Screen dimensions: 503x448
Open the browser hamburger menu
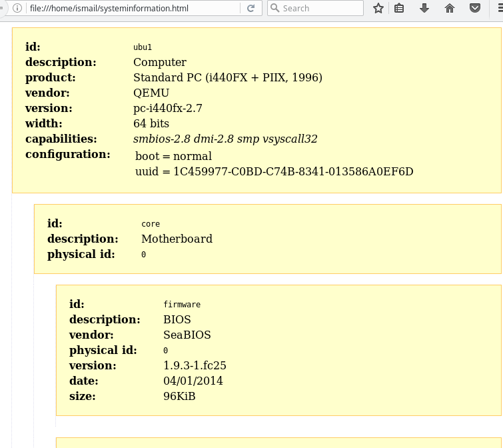(500, 8)
